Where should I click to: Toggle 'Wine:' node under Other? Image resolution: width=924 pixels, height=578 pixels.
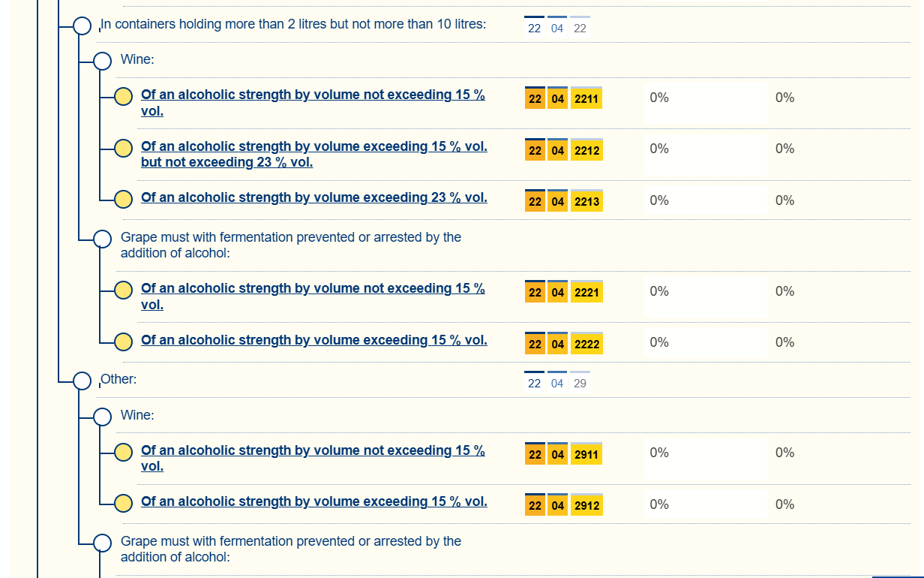click(103, 417)
